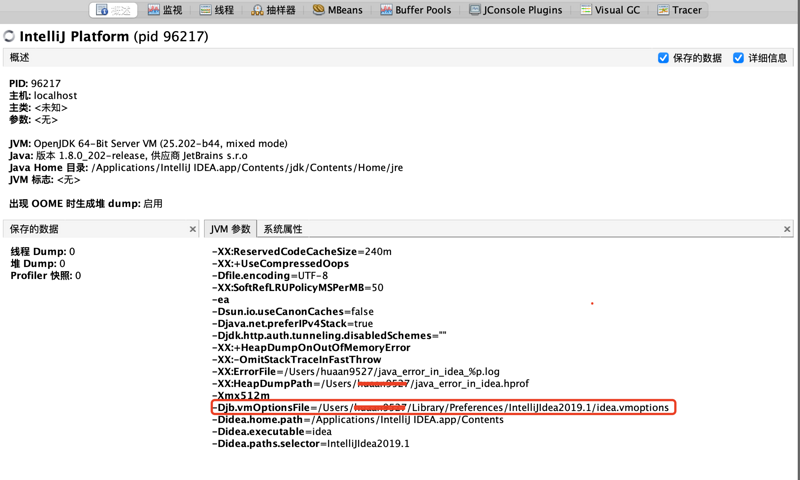Click the -Xmx512m argument

(x=241, y=395)
